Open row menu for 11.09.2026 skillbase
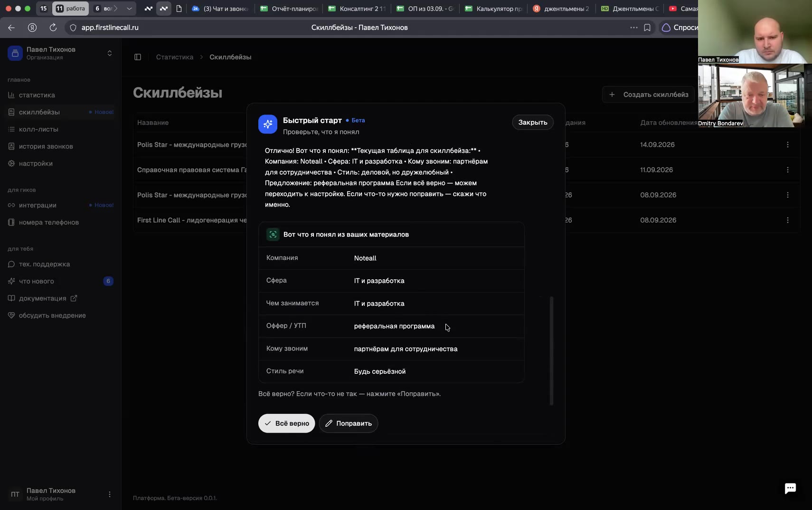812x510 pixels. pos(788,170)
